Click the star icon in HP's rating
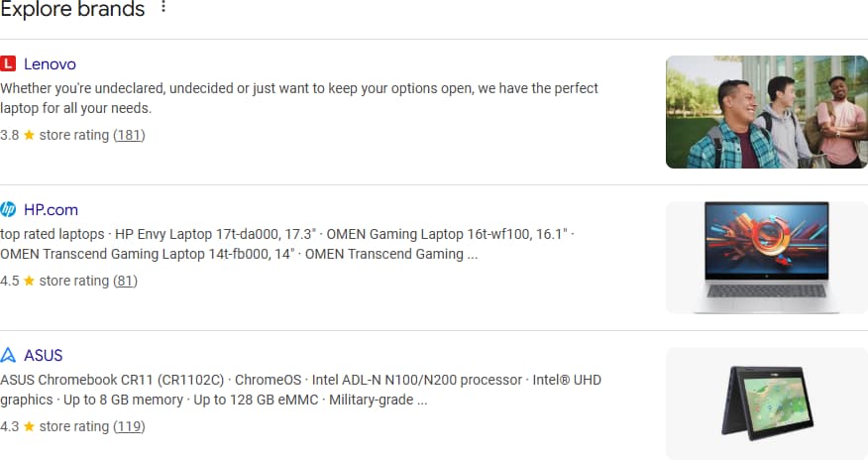Screen dimensions: 868x460 [x=29, y=281]
